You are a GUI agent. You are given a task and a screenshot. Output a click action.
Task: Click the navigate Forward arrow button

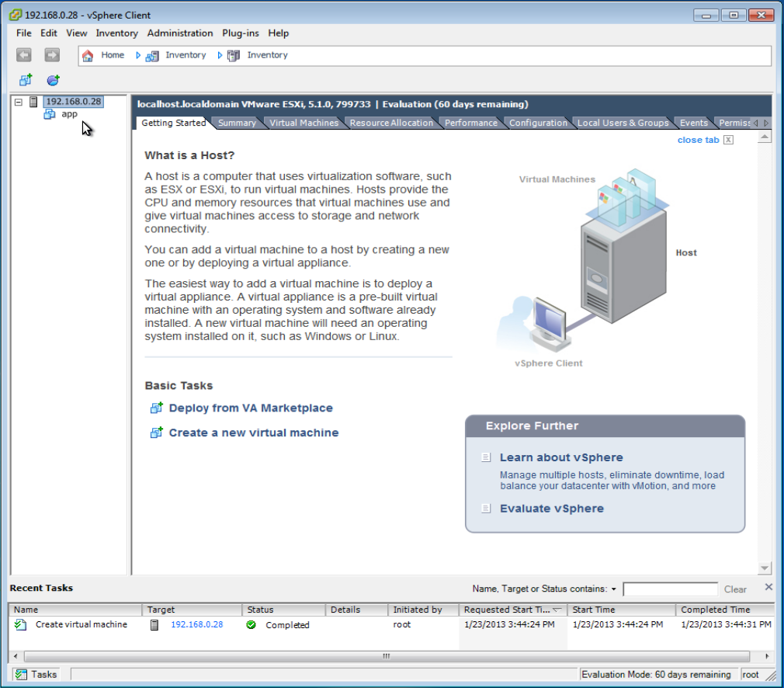52,54
